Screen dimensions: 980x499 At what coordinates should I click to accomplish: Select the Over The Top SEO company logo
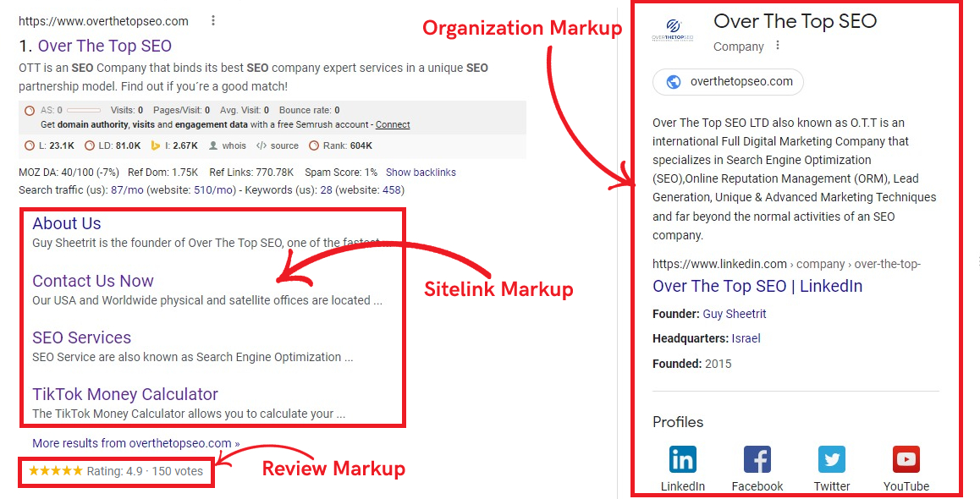point(674,28)
